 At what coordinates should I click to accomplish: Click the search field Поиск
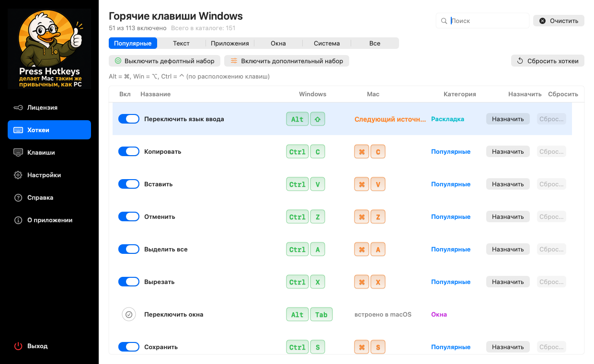tap(482, 21)
